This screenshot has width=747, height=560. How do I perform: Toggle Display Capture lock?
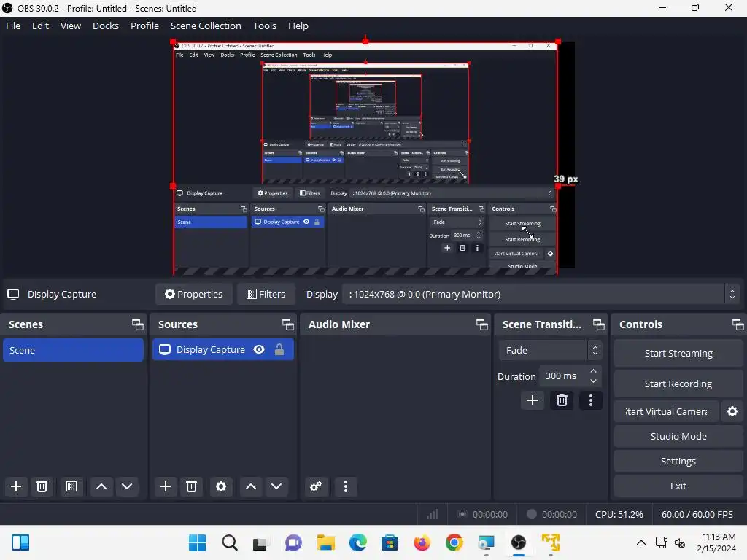279,349
